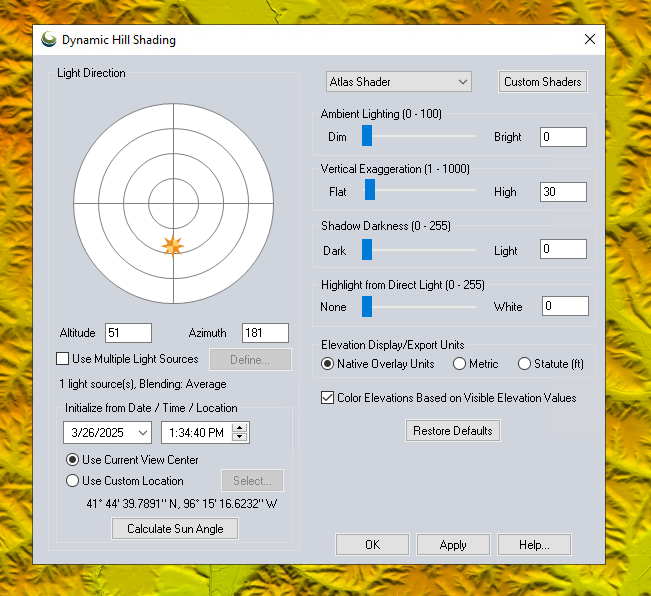Open Help for hill shading
The image size is (651, 596).
[x=534, y=545]
